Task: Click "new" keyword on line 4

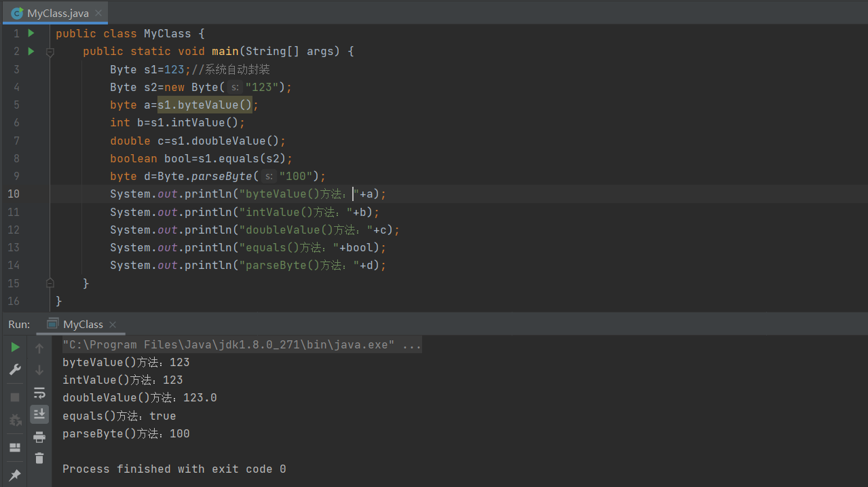Action: coord(174,87)
